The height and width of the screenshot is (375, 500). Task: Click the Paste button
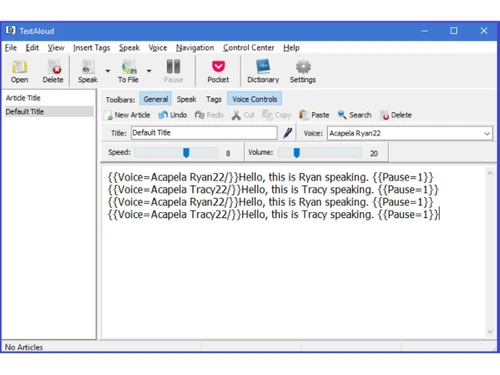(314, 115)
